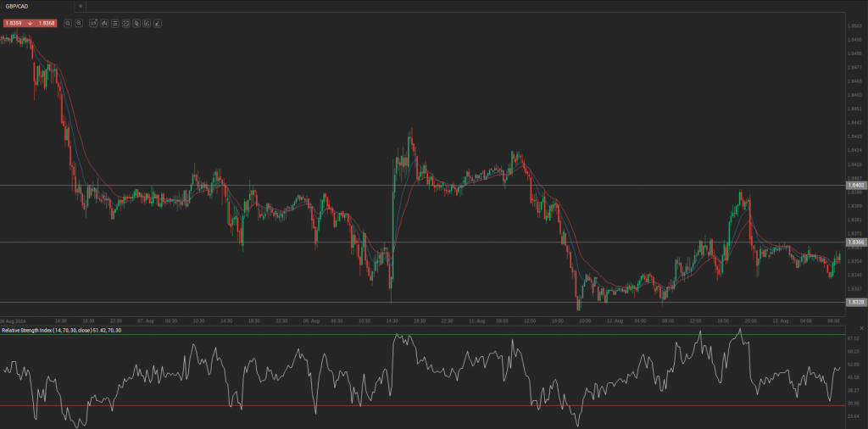This screenshot has width=868, height=429.
Task: Click the zoom out magnifier icon
Action: 67,23
